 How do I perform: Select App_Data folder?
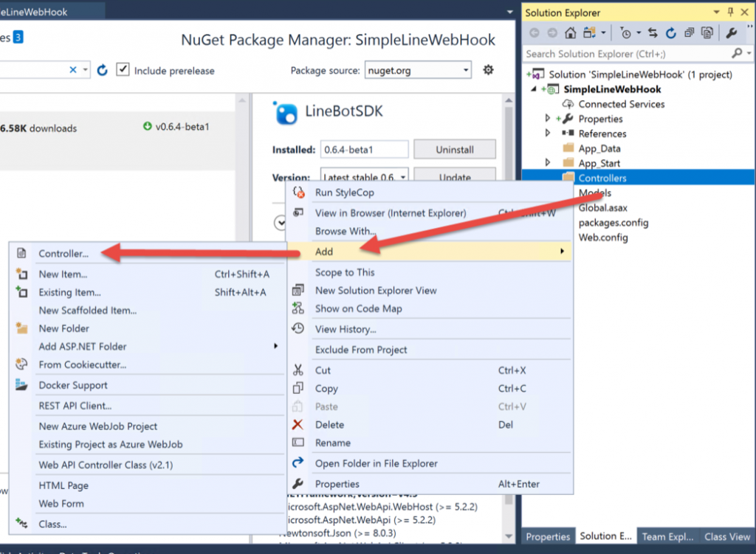point(599,148)
